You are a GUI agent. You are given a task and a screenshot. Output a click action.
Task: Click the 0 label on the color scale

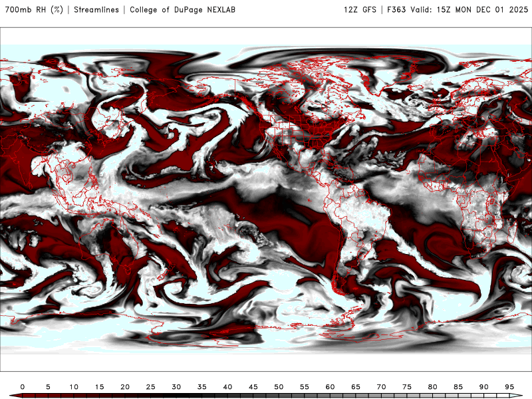[x=23, y=387]
